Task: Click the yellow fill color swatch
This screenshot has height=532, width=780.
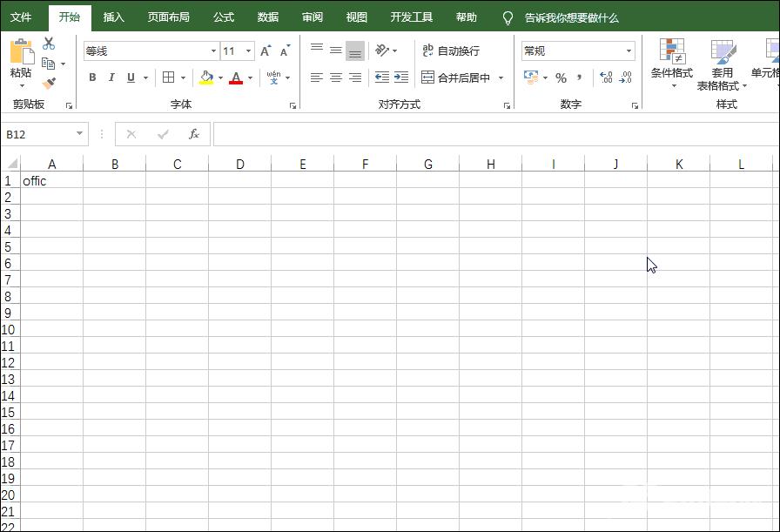Action: pyautogui.click(x=207, y=81)
